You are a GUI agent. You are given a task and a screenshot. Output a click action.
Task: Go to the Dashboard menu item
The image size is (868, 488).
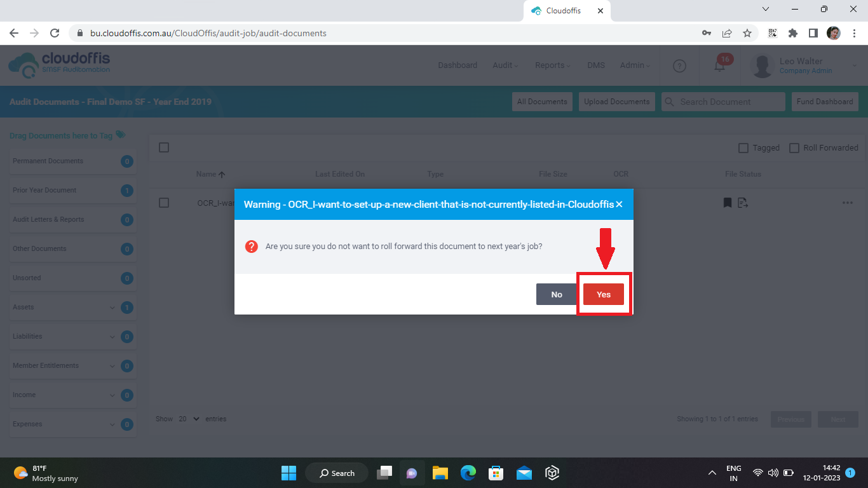pyautogui.click(x=458, y=65)
